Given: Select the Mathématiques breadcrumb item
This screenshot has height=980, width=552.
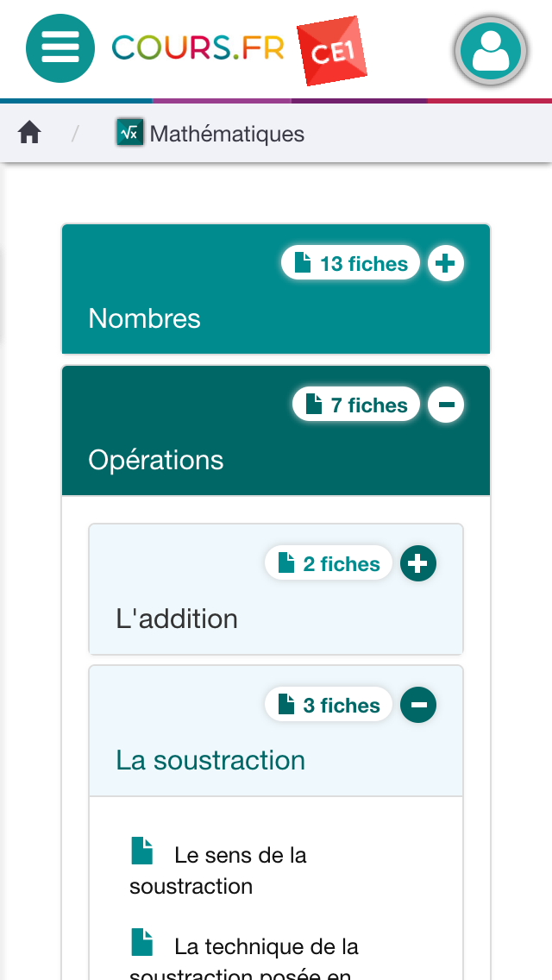Looking at the screenshot, I should (x=227, y=134).
